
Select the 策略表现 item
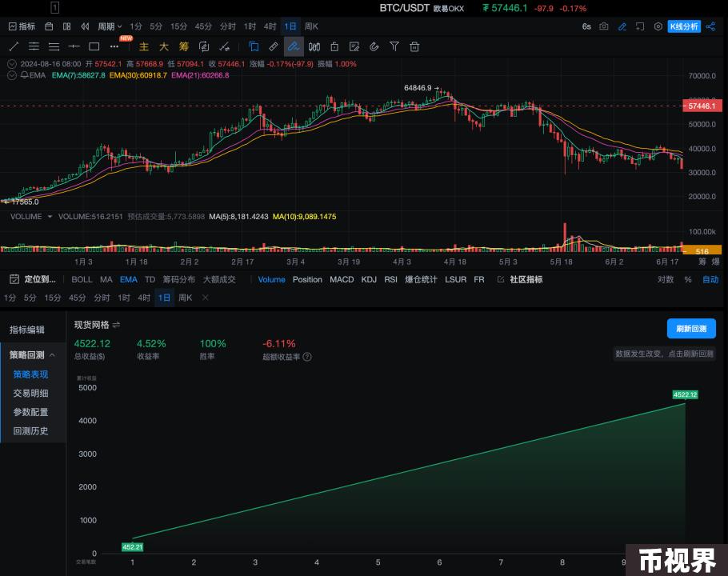click(x=30, y=374)
